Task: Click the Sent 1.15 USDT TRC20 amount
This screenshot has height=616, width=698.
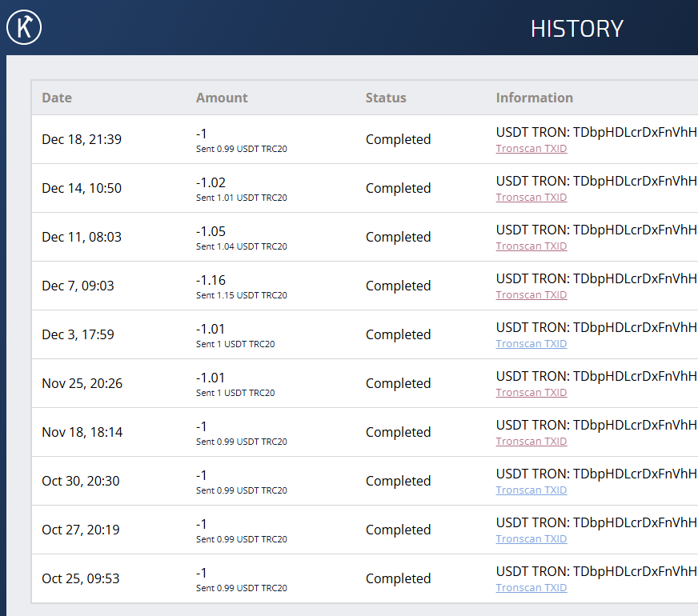Action: [x=241, y=295]
